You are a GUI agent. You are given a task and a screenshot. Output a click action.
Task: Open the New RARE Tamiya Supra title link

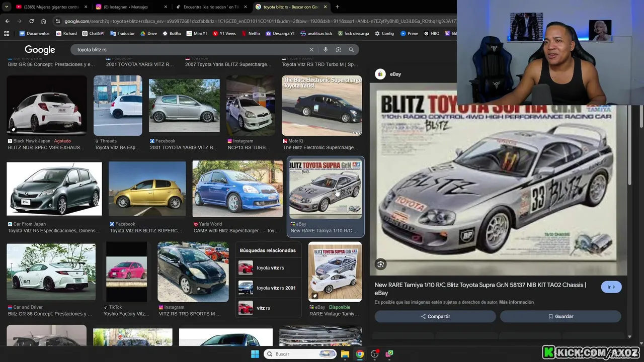click(x=480, y=289)
